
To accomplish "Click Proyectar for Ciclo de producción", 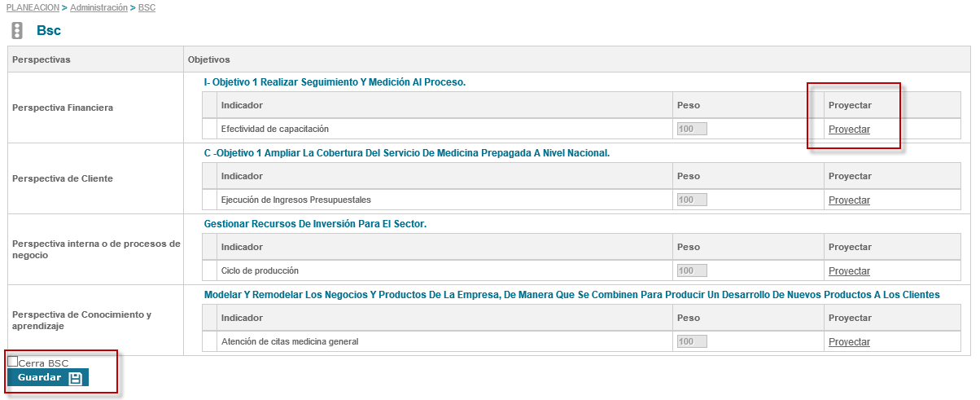I will pyautogui.click(x=849, y=271).
